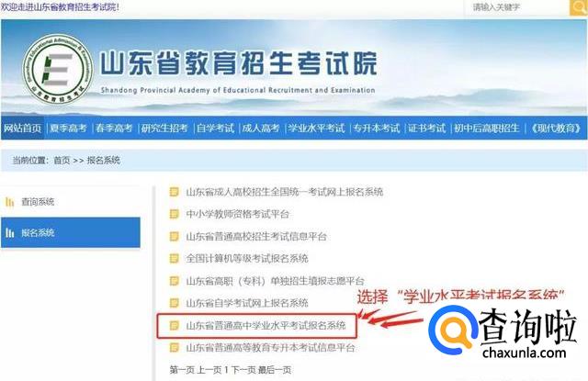Open 山东省普通高校招生考试信息平台 link

[256, 236]
